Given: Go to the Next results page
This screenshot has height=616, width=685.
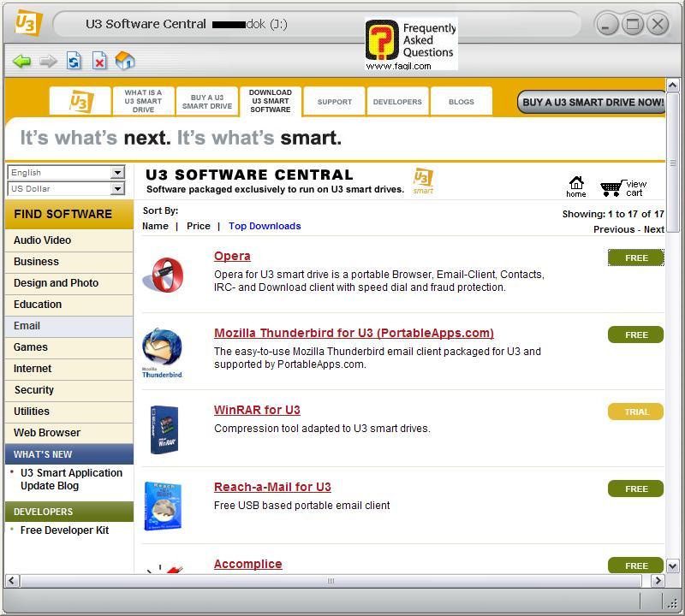Looking at the screenshot, I should [654, 229].
